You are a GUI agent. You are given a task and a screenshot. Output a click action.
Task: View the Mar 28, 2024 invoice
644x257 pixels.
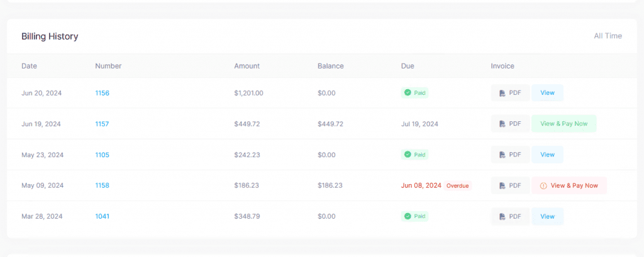coord(547,216)
